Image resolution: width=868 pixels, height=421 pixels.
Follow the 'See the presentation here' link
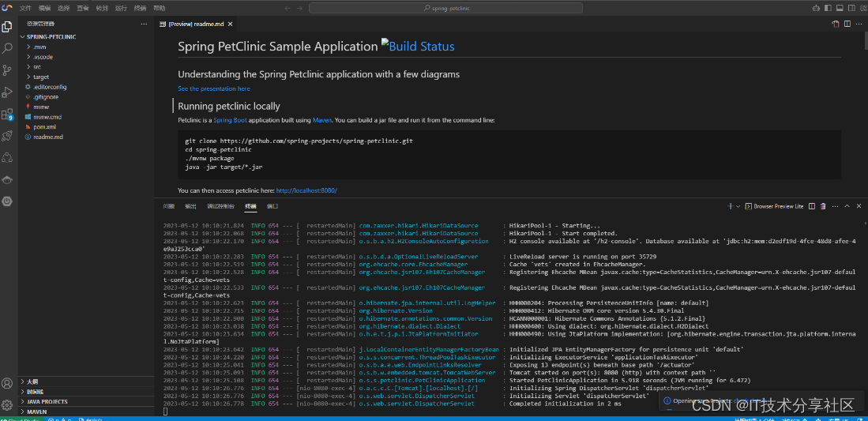[x=214, y=88]
